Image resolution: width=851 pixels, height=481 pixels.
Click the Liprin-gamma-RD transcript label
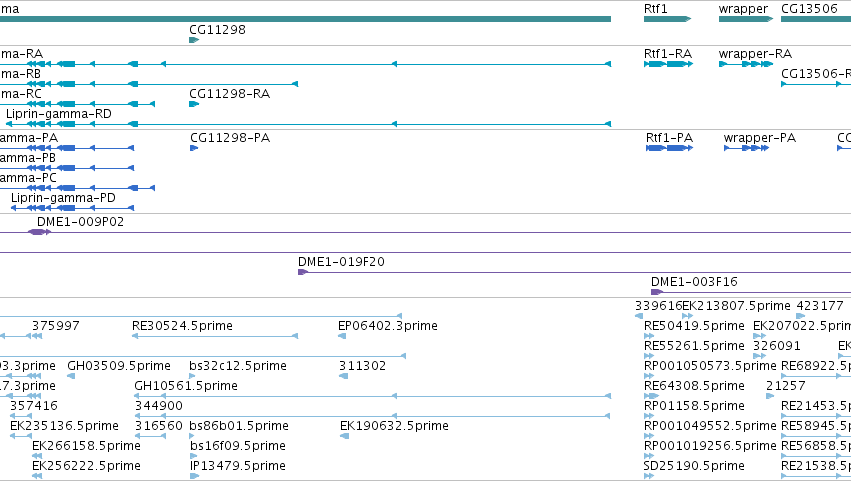coord(59,114)
